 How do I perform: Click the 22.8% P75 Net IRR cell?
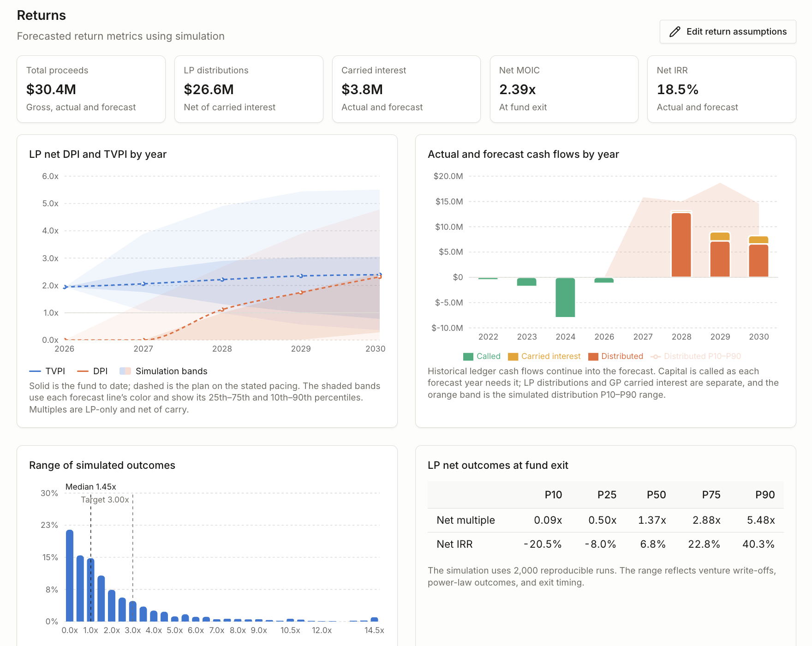(704, 544)
